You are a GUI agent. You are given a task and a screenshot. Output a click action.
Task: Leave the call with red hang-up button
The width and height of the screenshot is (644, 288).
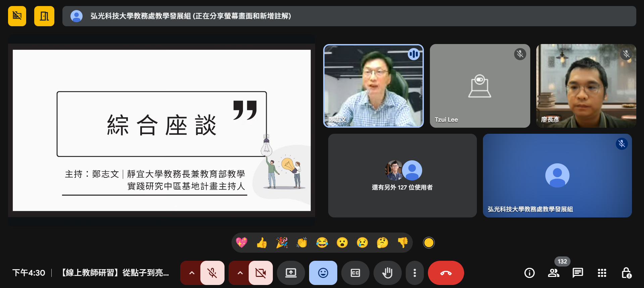click(x=446, y=273)
